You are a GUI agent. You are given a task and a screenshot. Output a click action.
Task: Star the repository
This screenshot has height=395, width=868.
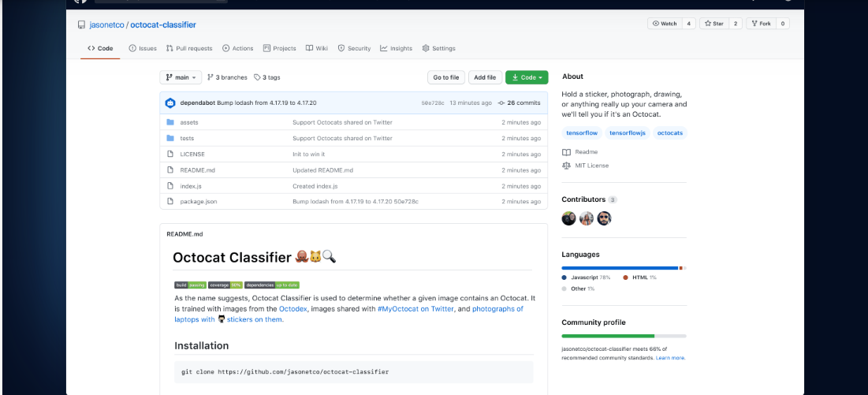coord(714,24)
